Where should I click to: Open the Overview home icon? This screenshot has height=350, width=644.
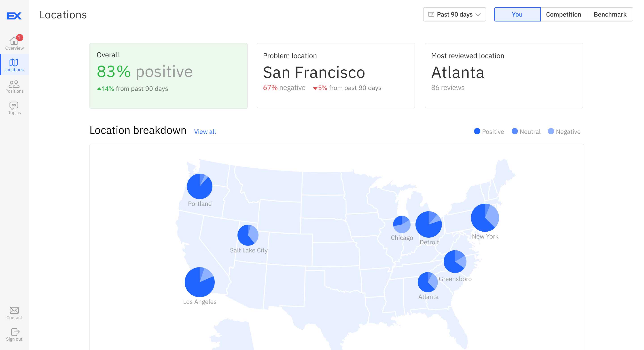[14, 41]
